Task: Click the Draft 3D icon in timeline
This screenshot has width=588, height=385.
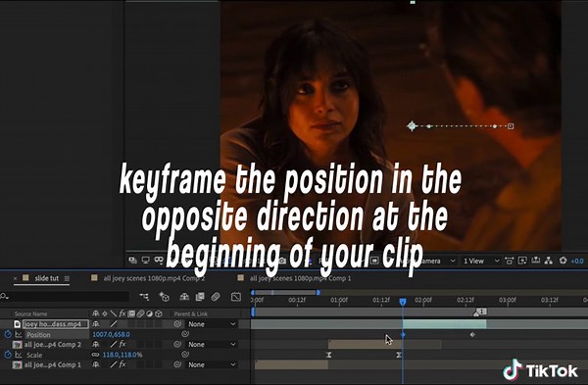Action: (165, 297)
